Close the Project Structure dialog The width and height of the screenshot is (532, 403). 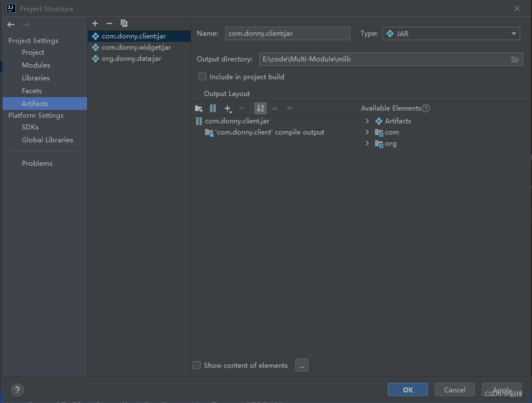coord(517,8)
